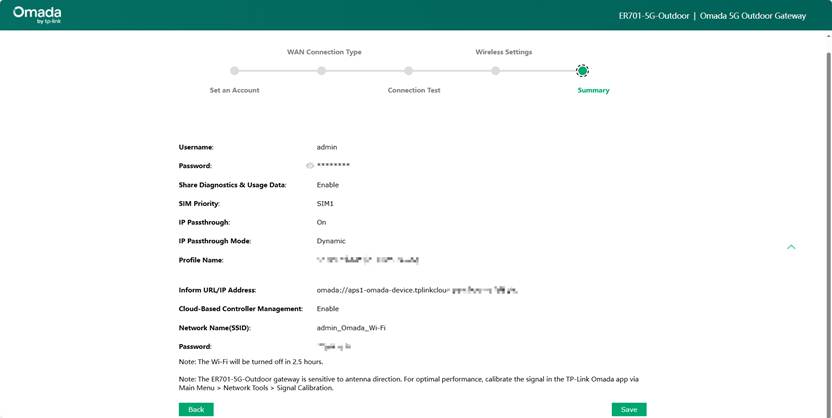Click the SIM Priority SIM1 value

(x=326, y=204)
